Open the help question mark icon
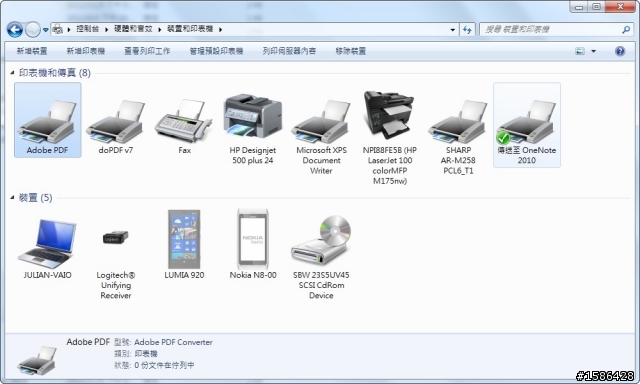Screen dimensions: 640x384 click(620, 51)
